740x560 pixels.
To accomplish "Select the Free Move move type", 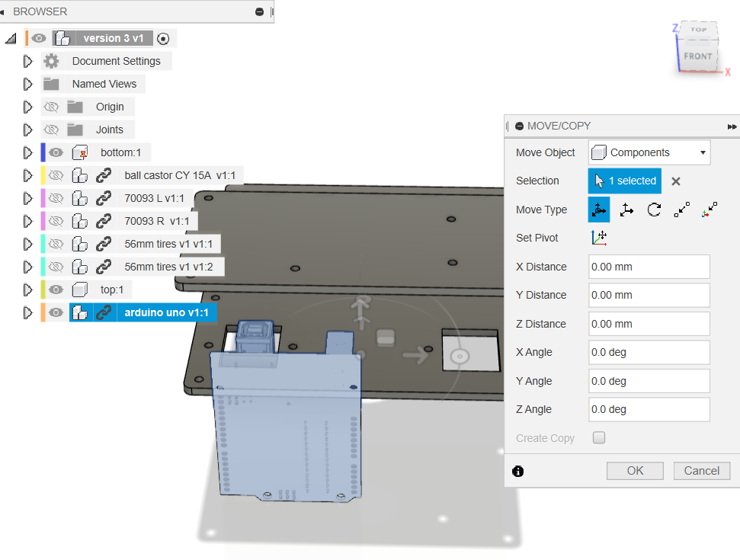I will (599, 210).
